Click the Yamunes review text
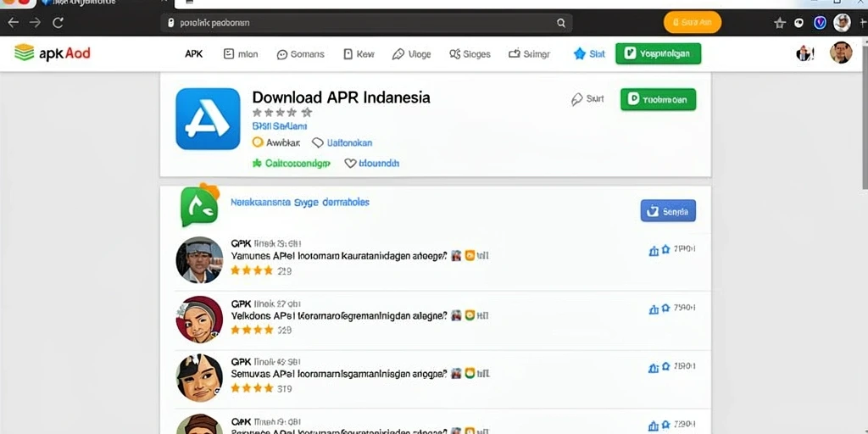868x434 pixels. [339, 256]
